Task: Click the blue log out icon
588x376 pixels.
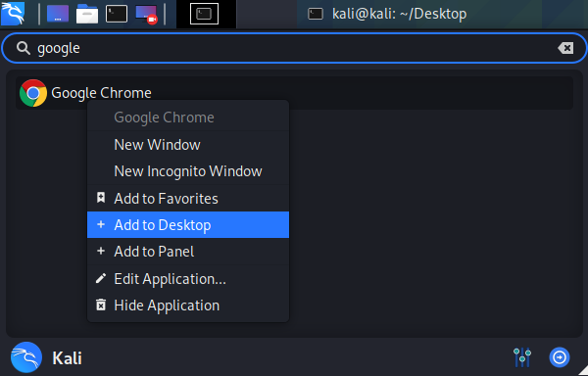Action: coord(560,357)
